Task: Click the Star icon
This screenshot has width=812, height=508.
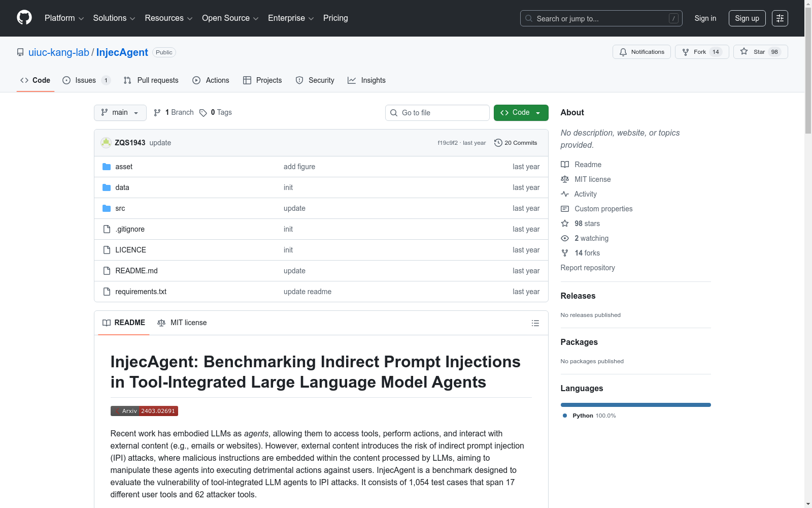Action: tap(744, 51)
